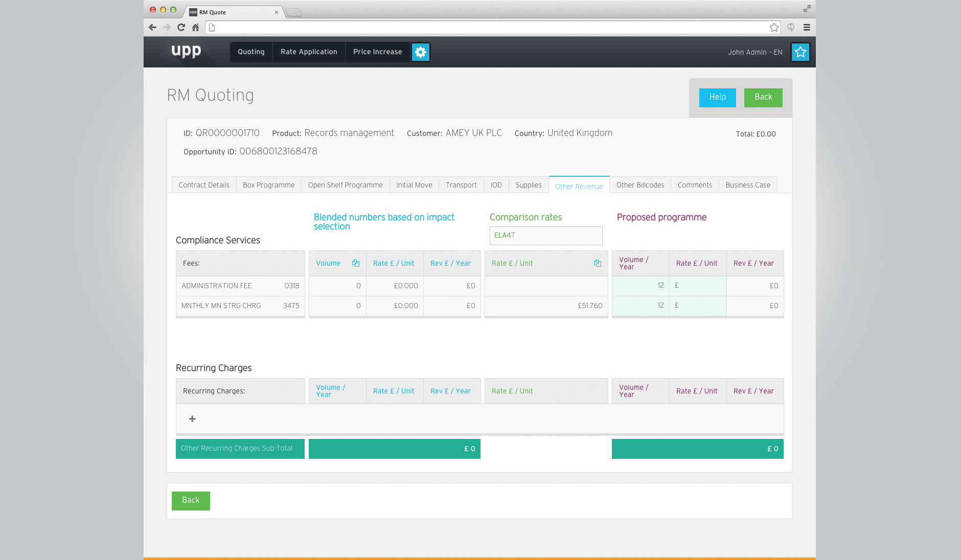Open the Rate Application menu

click(309, 52)
